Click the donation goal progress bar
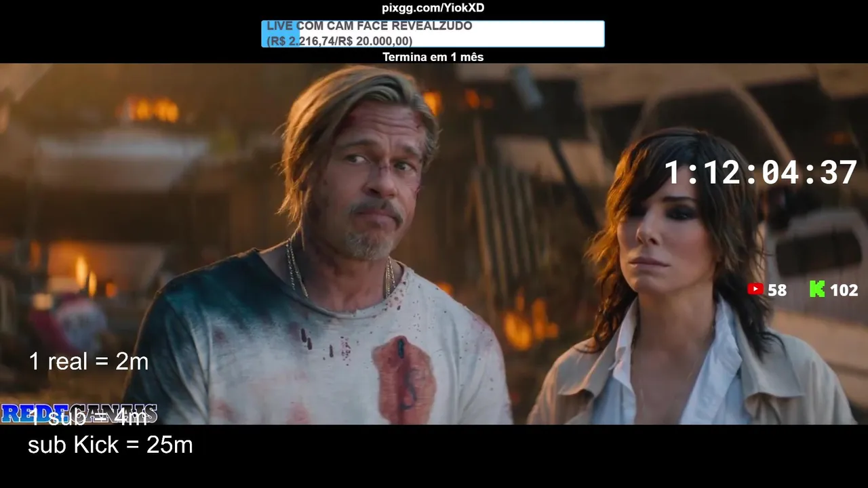The width and height of the screenshot is (868, 488). (433, 34)
